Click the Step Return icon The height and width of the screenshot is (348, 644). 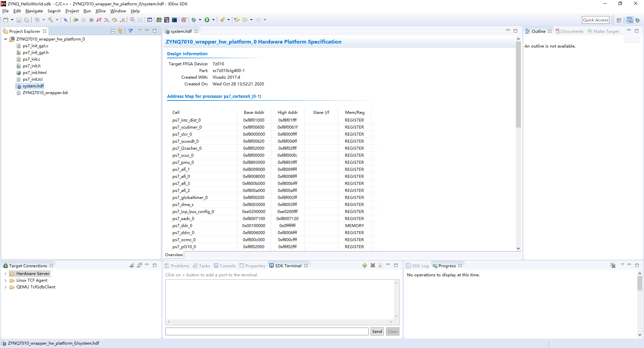122,20
